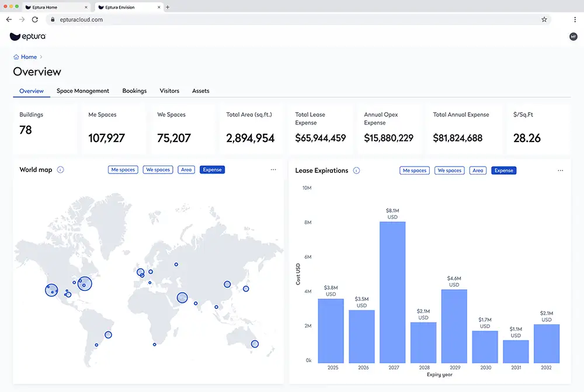Open the Lease Expirations three-dot options menu

tap(561, 170)
